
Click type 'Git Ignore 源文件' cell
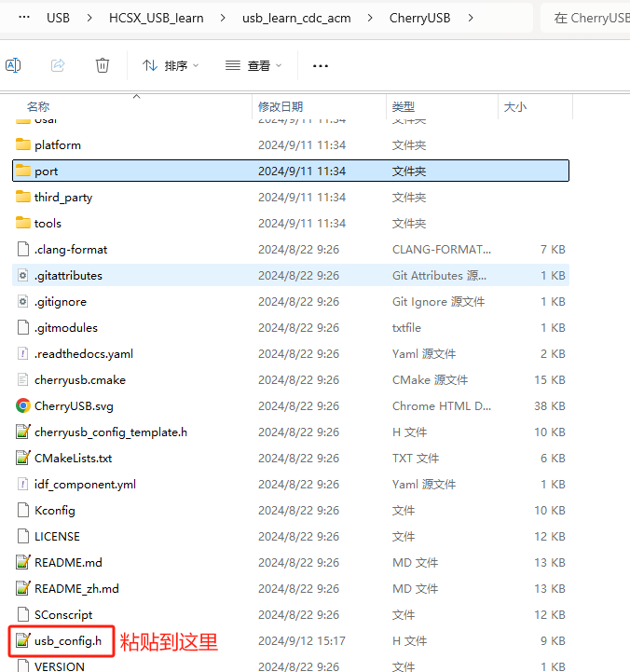438,302
